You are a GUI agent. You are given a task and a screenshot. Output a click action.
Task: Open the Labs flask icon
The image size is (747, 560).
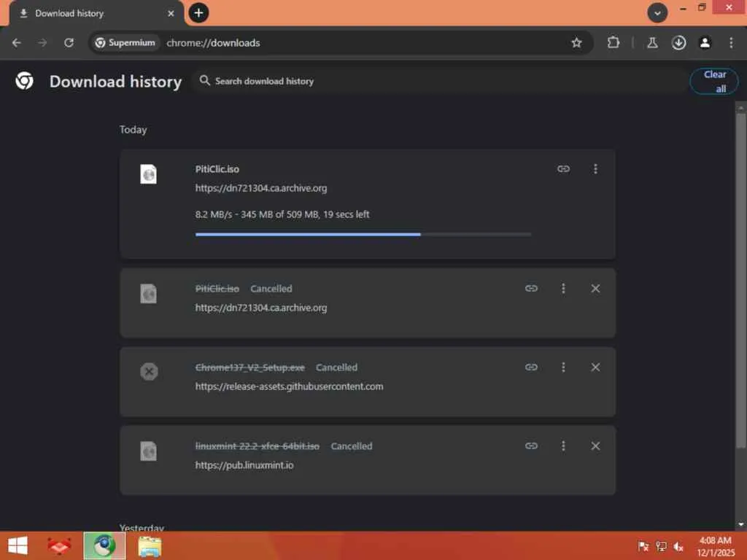click(652, 43)
